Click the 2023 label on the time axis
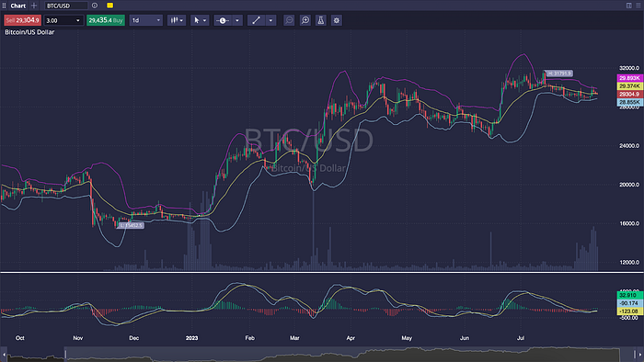The image size is (644, 362). 191,338
